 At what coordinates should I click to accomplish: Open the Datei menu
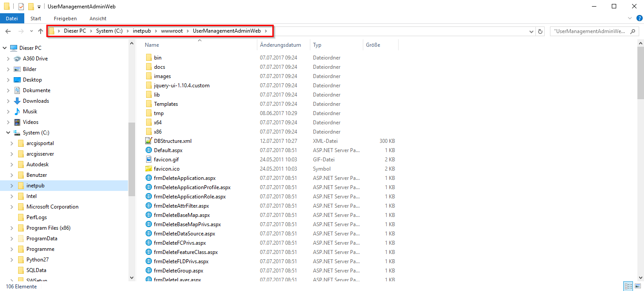coord(12,18)
